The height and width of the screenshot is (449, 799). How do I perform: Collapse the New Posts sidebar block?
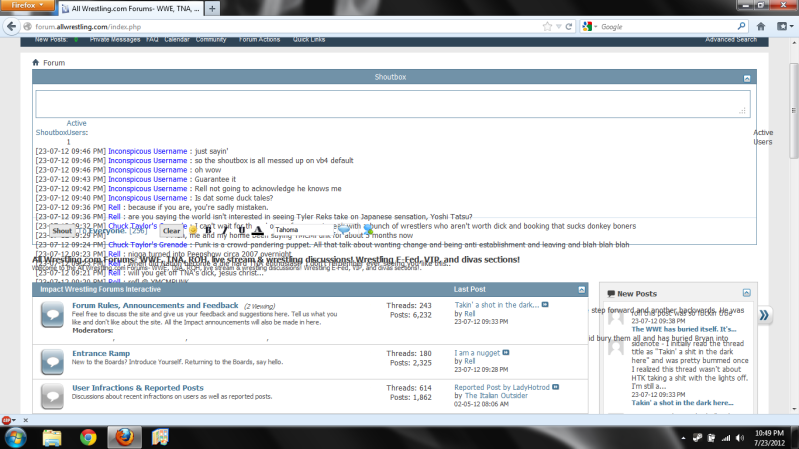coord(747,293)
